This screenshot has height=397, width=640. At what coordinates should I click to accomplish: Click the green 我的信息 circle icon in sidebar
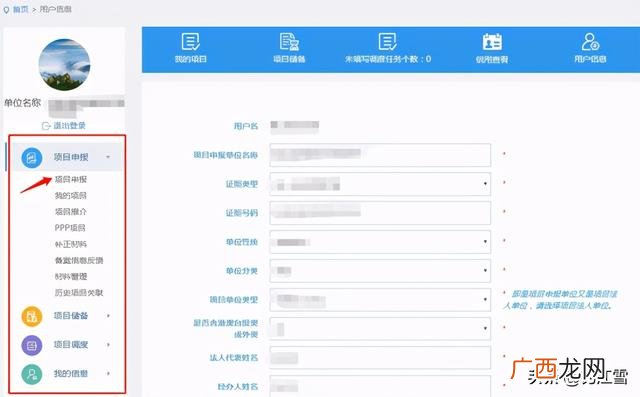point(32,374)
